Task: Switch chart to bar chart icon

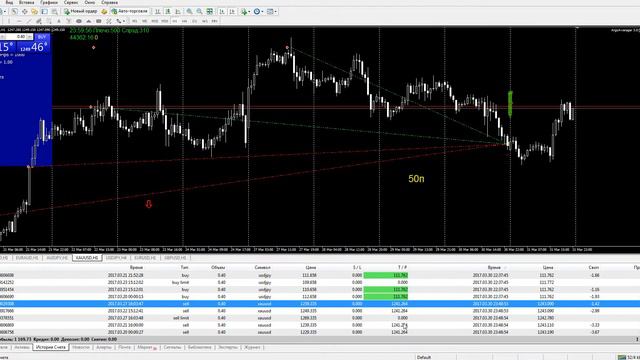Action: click(x=157, y=11)
